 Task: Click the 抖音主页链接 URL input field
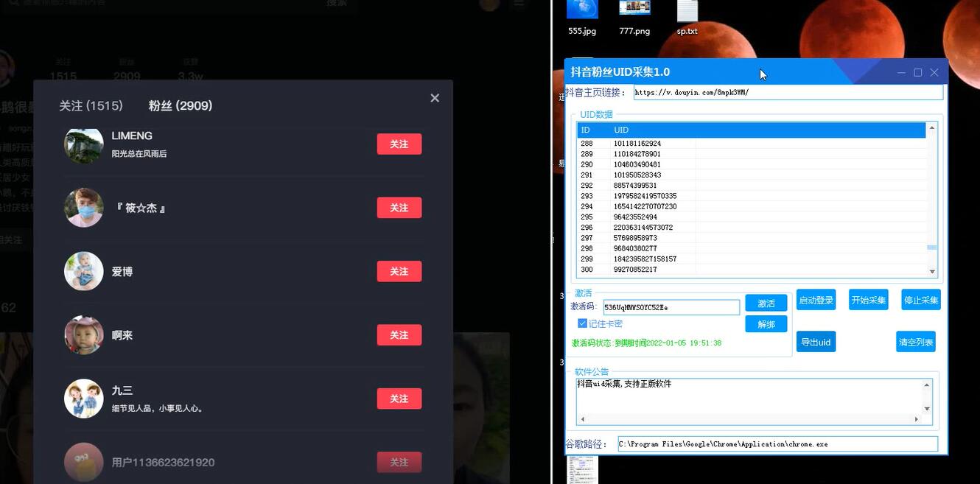coord(787,93)
